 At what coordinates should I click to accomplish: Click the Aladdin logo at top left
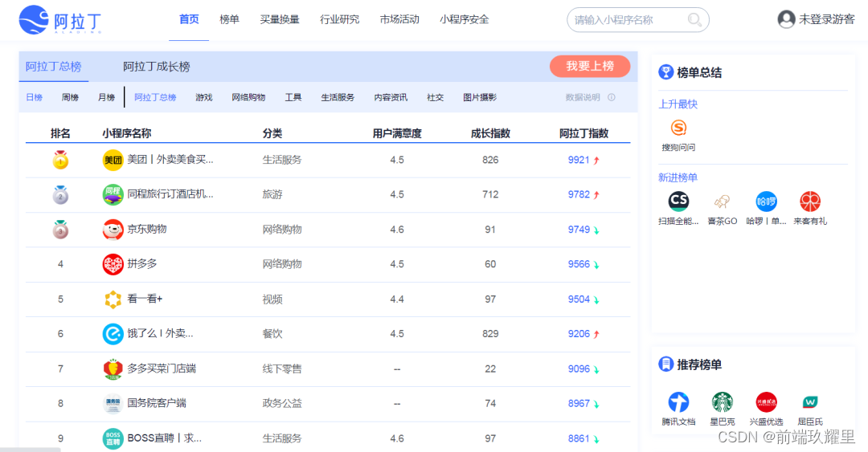point(60,20)
